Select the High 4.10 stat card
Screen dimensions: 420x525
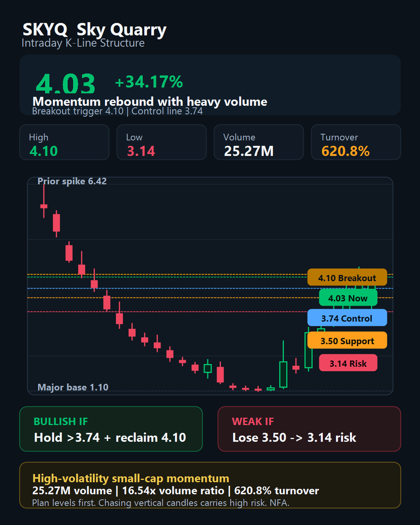coord(64,142)
